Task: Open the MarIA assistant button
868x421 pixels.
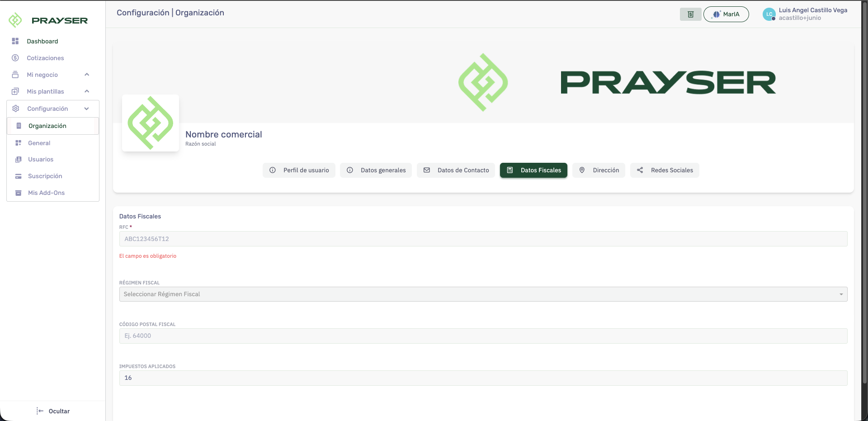Action: [726, 14]
